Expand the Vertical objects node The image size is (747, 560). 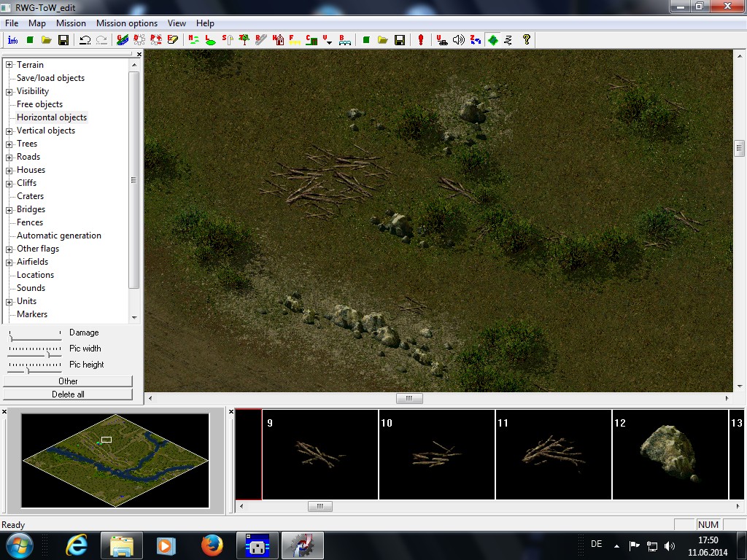(x=9, y=131)
